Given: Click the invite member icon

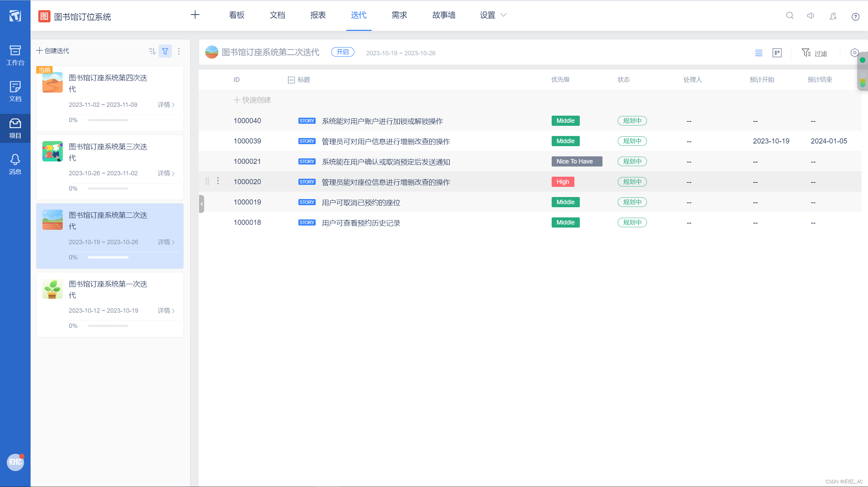Looking at the screenshot, I should (833, 16).
